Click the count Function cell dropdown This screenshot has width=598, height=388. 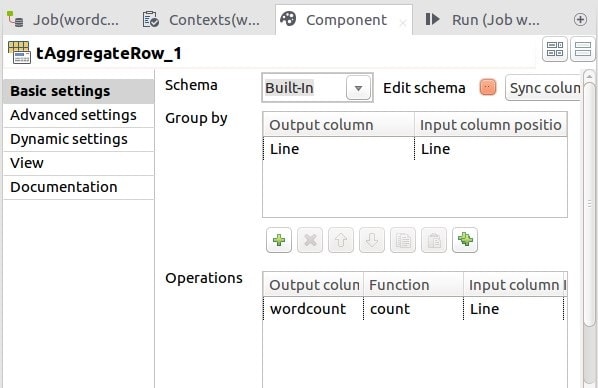point(413,309)
